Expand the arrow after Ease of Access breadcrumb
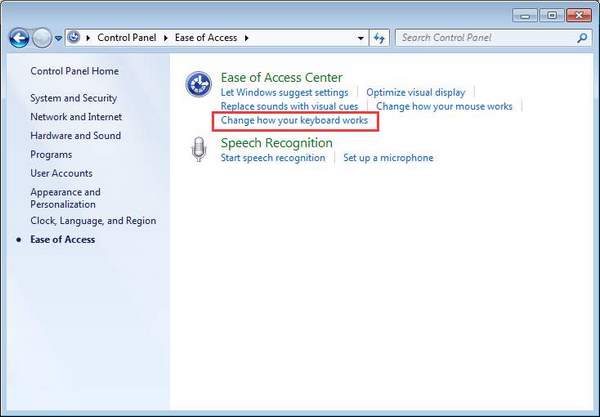The width and height of the screenshot is (600, 417). 246,38
